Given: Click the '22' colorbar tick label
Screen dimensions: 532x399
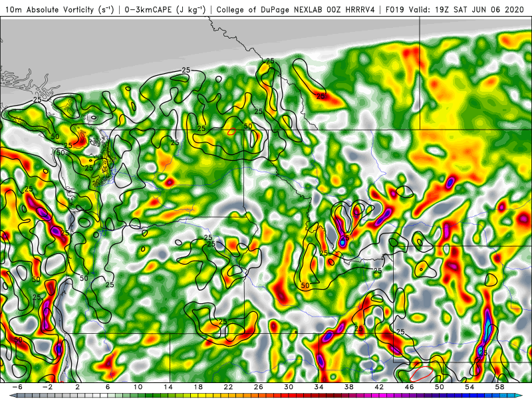Looking at the screenshot, I should tap(228, 387).
